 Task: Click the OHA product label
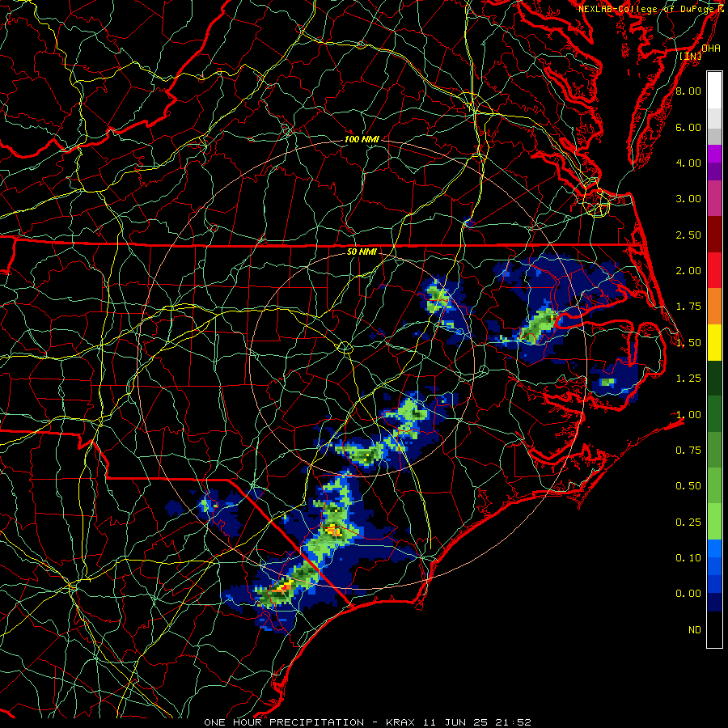[711, 49]
